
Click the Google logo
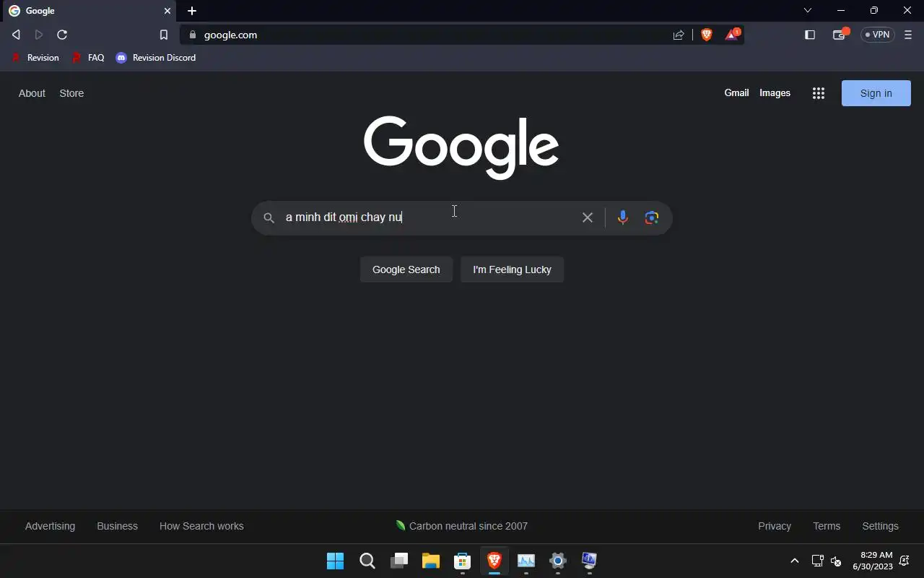[x=461, y=147]
